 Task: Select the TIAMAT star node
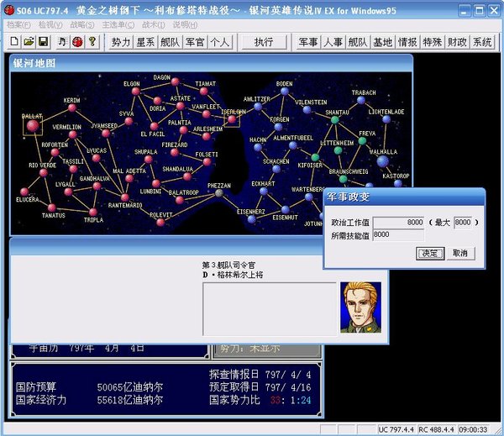coord(204,92)
